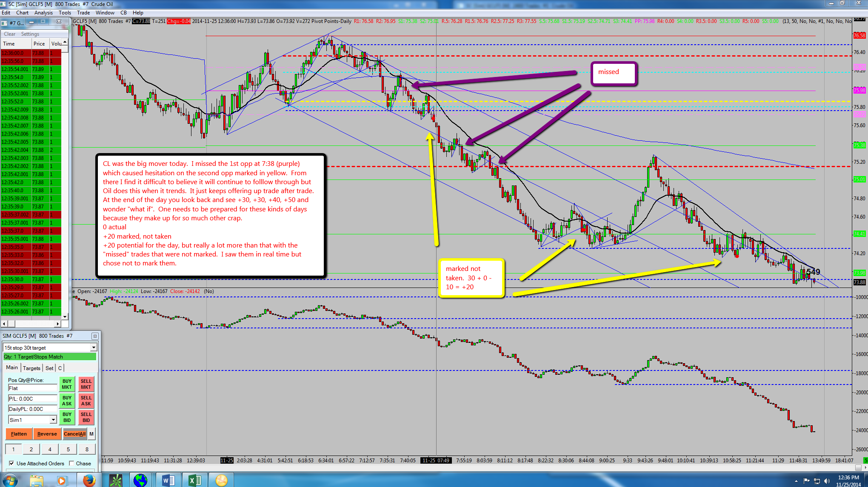Open the globe icon app in taskbar
Screen dimensions: 868x487
(140, 480)
